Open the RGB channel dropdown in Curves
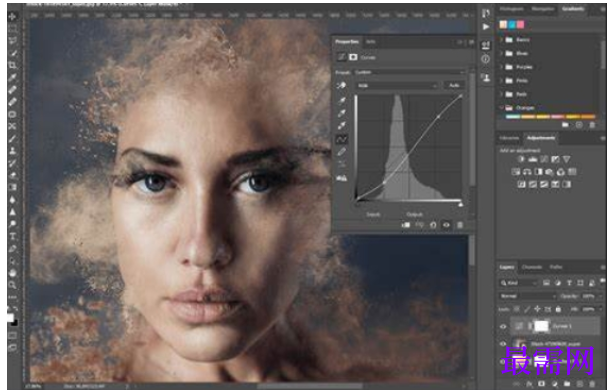 [x=397, y=85]
